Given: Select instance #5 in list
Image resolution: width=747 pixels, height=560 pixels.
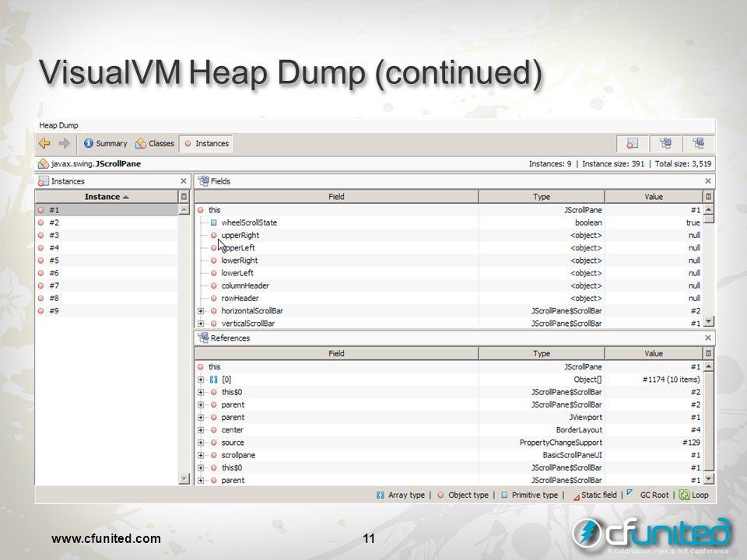Looking at the screenshot, I should click(x=107, y=261).
